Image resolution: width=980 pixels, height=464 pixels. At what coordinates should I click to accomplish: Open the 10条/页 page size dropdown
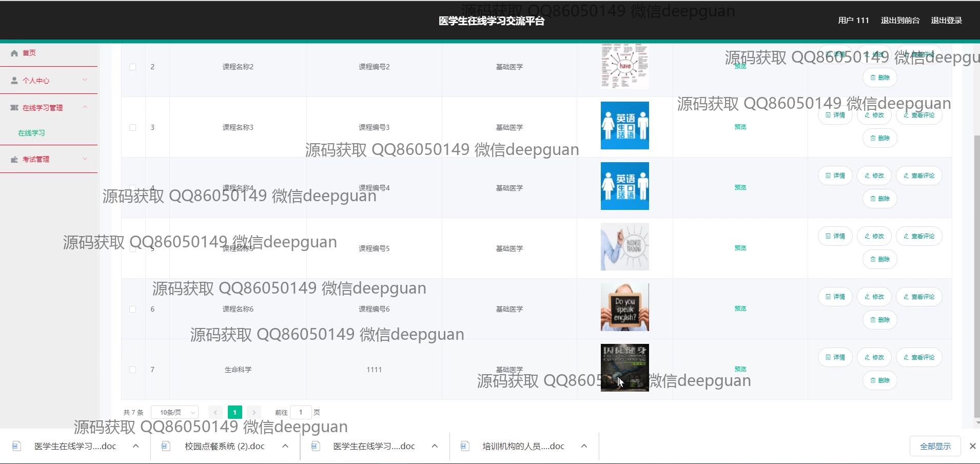point(175,412)
